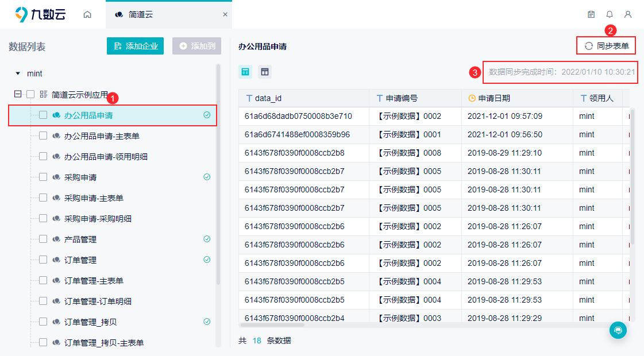Check the 办公用品申请-领用明细 checkbox
Image resolution: width=644 pixels, height=356 pixels.
tap(43, 156)
